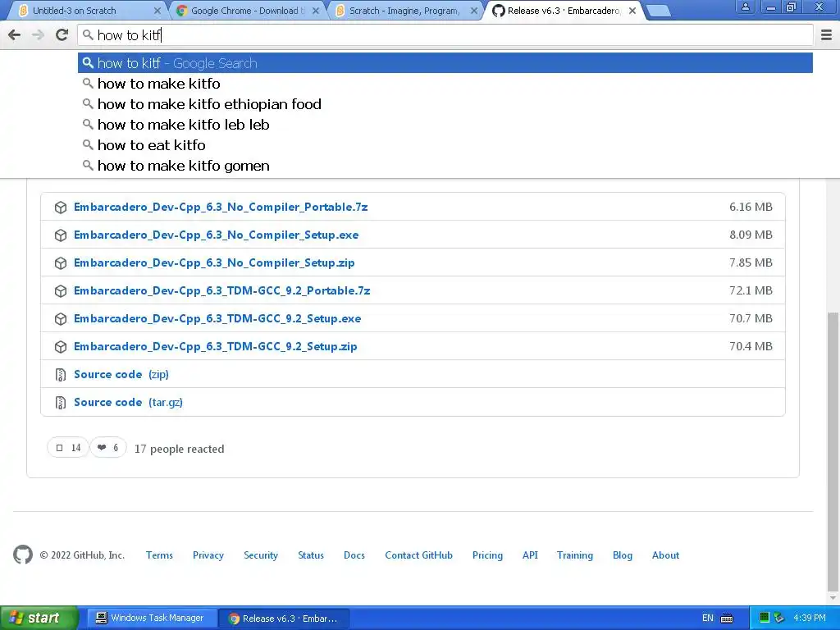Screen dimensions: 840x630
Task: Select suggestion 'how to make kitfo gomen'
Action: pos(445,166)
